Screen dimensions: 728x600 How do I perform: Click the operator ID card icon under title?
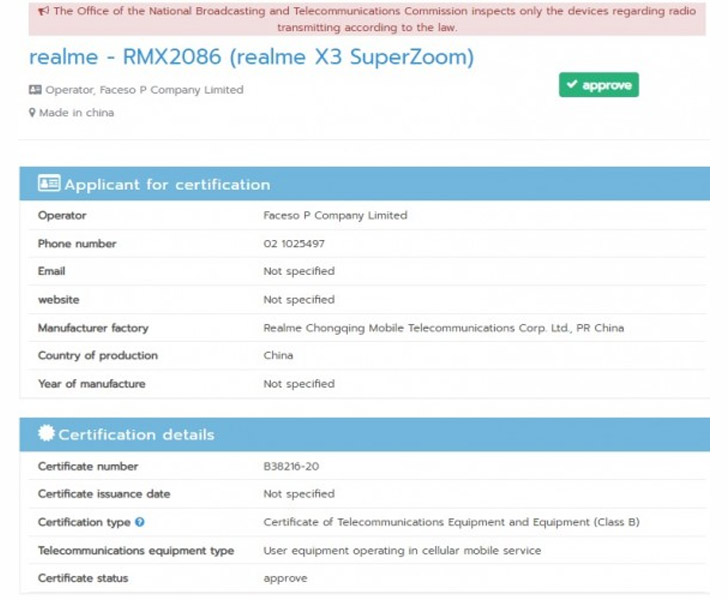tap(35, 90)
